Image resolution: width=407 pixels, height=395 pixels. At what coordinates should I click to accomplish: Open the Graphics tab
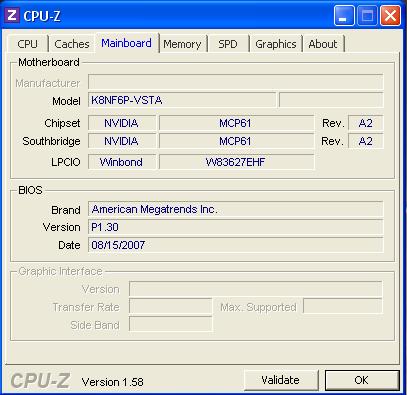click(x=276, y=44)
